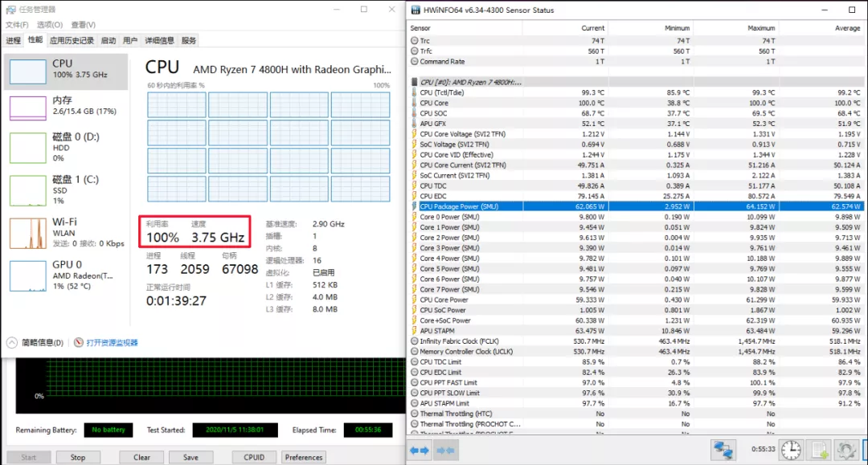
Task: Select the CPU SOC temperature row
Action: click(636, 113)
